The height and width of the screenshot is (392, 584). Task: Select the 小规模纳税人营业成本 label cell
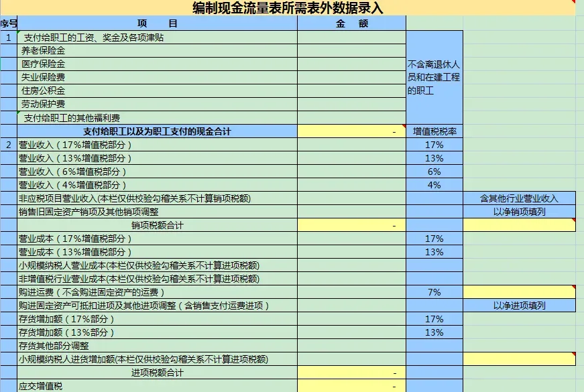coord(157,265)
